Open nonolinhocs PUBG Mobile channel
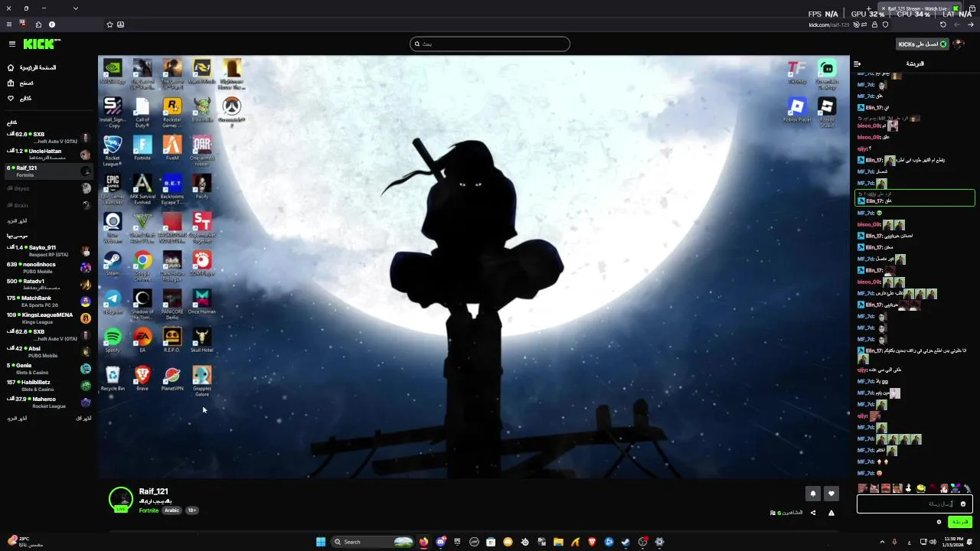 click(x=49, y=267)
